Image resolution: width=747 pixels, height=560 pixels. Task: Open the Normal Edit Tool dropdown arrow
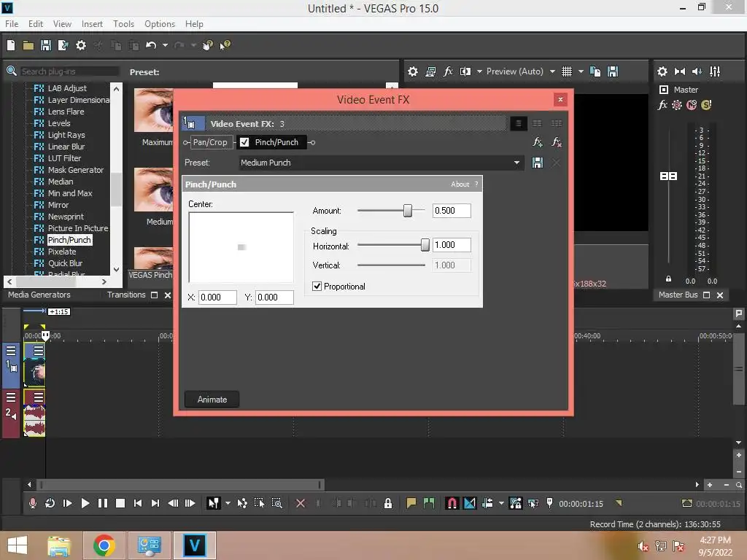pos(228,503)
